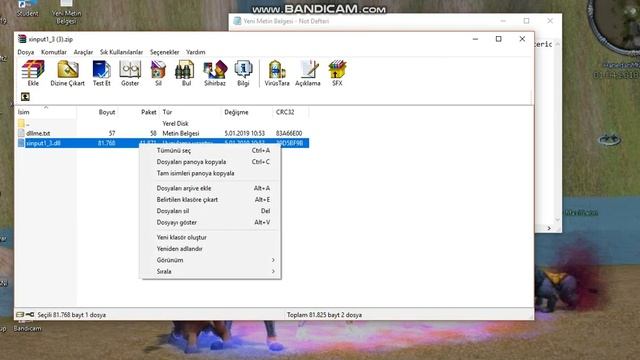This screenshot has width=640, height=360.
Task: Click the WinRAR title bar icon
Action: coord(22,39)
